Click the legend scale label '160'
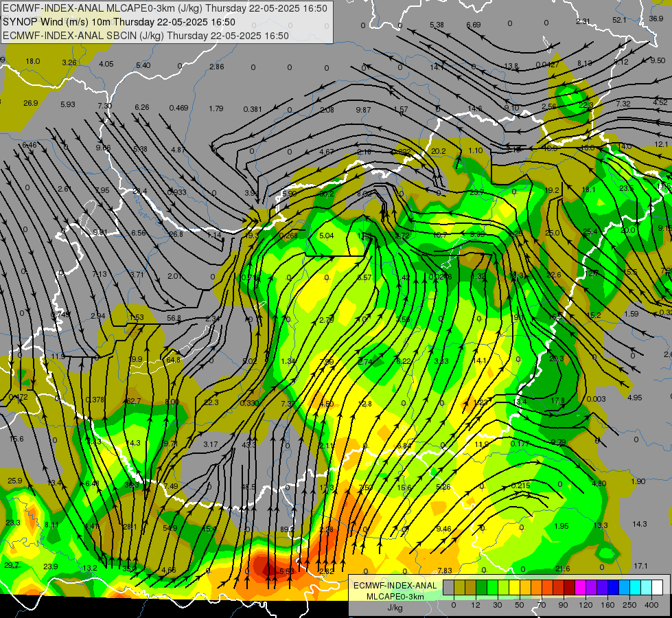 (607, 605)
